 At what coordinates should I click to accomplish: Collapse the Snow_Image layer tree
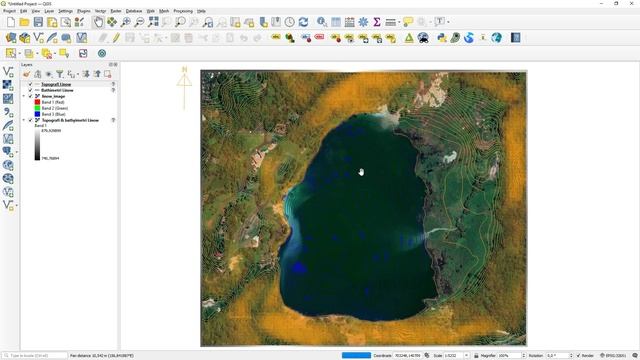(24, 96)
